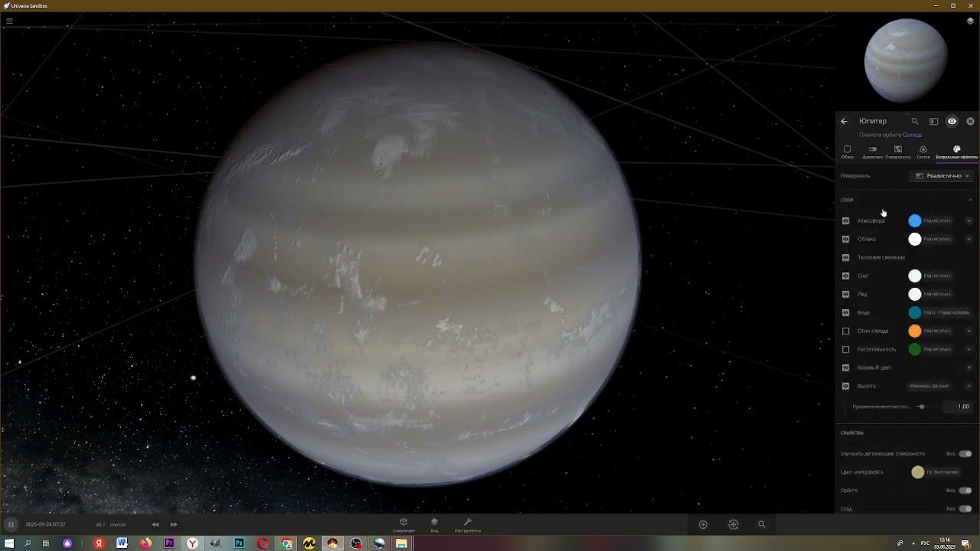Pick the Цвет интерфейса color swatch
The image size is (980, 551).
[918, 472]
